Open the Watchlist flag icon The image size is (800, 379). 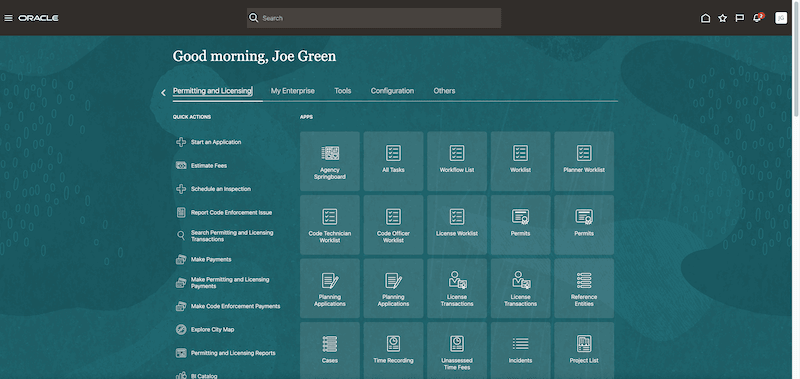739,18
